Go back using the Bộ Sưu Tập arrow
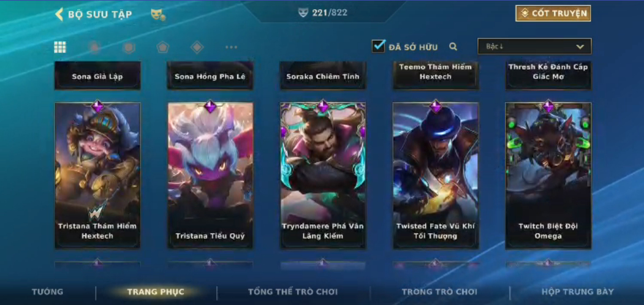 pos(59,14)
